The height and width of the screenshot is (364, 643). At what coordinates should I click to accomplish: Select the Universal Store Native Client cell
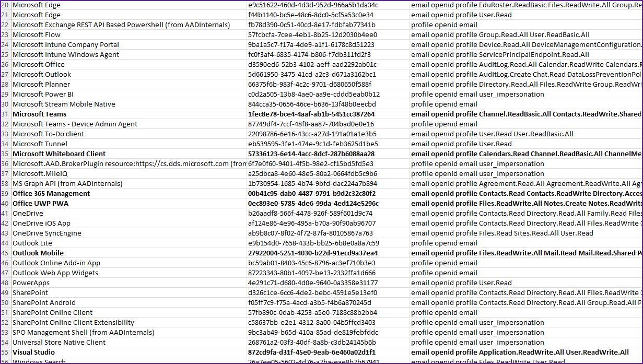pos(129,343)
